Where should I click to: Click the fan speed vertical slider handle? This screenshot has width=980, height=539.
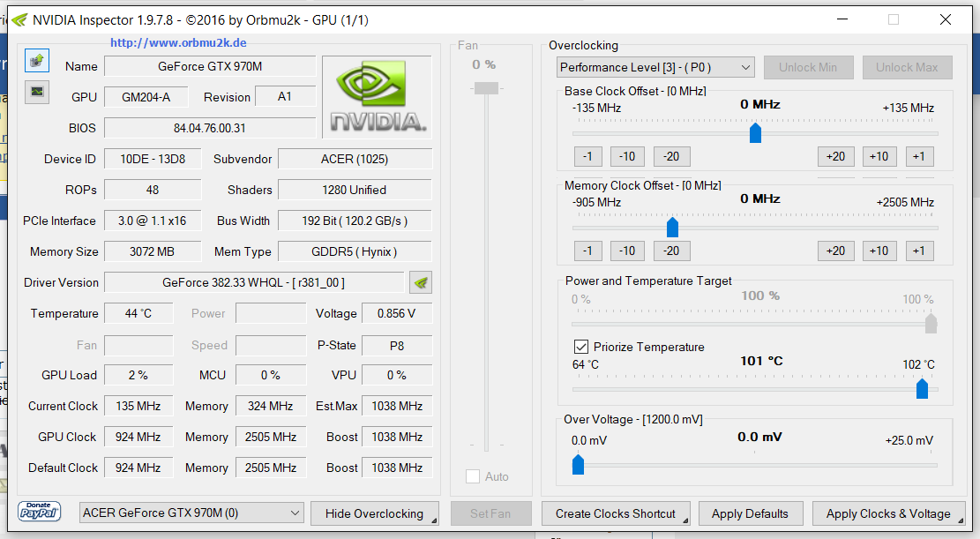coord(486,88)
